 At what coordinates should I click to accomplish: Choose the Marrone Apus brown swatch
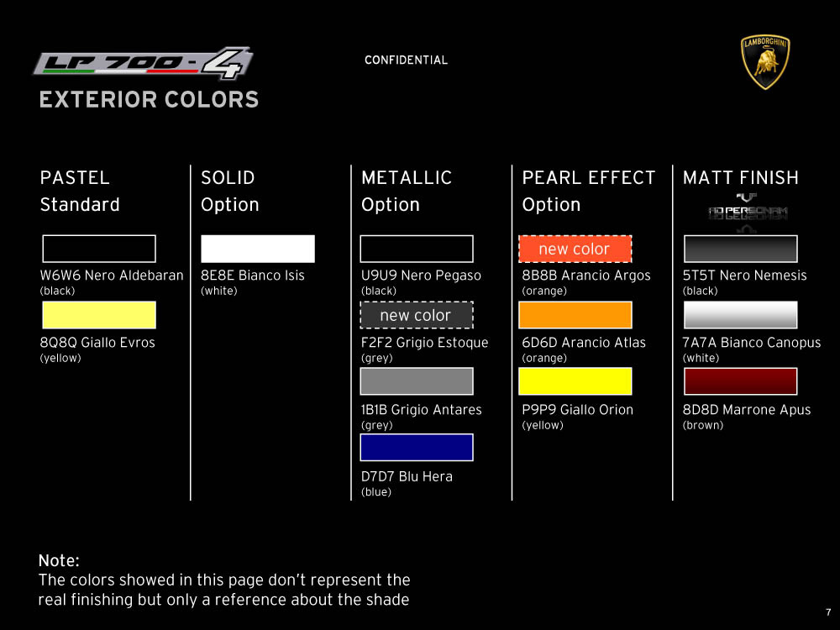tap(740, 381)
